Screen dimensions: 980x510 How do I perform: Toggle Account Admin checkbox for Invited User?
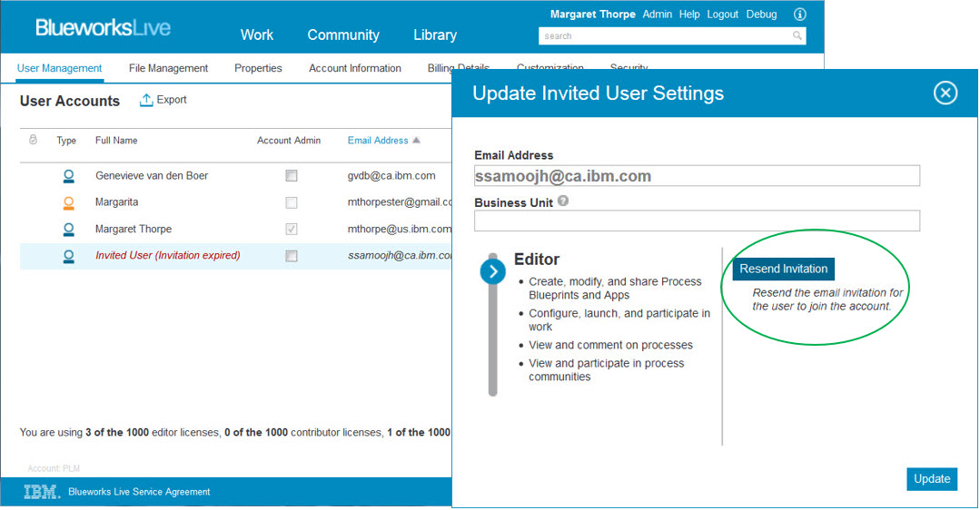click(292, 256)
